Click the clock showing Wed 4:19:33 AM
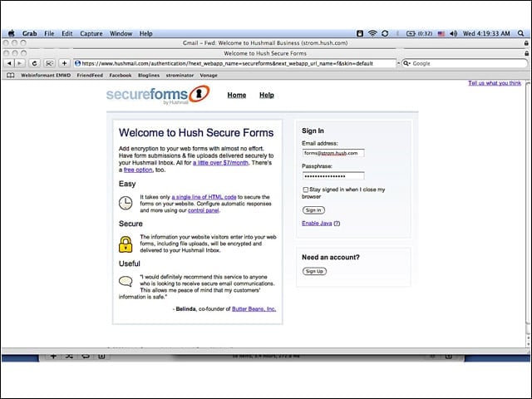The height and width of the screenshot is (399, 532). click(486, 33)
